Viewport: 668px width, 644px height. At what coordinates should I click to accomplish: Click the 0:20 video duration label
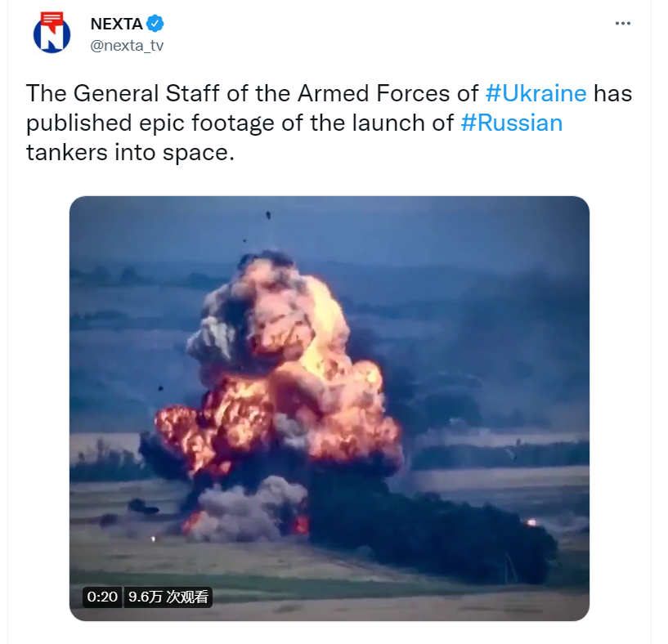pyautogui.click(x=102, y=597)
